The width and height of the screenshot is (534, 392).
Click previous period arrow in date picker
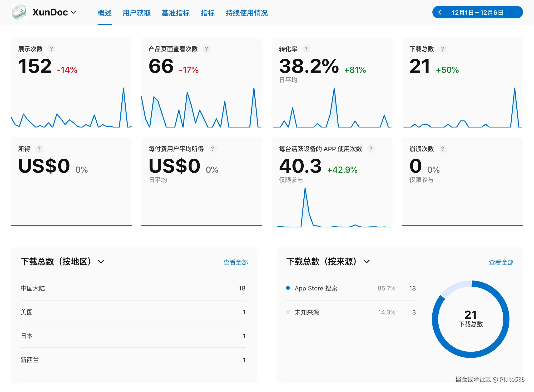[x=440, y=12]
